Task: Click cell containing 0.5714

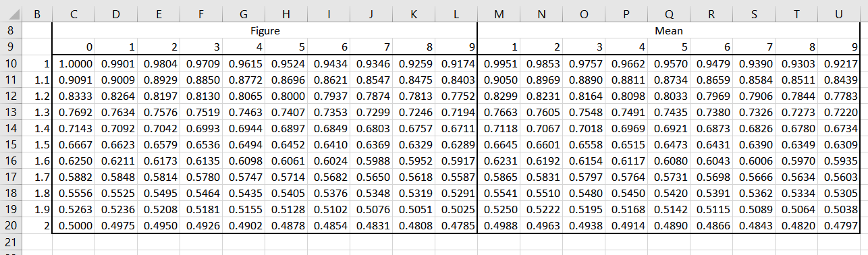Action: pyautogui.click(x=286, y=177)
